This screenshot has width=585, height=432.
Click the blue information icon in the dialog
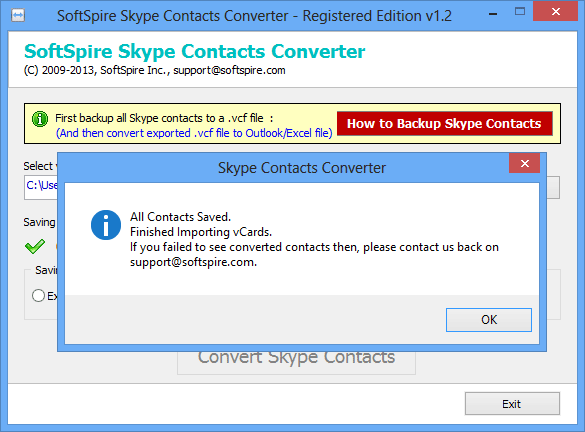coord(106,225)
